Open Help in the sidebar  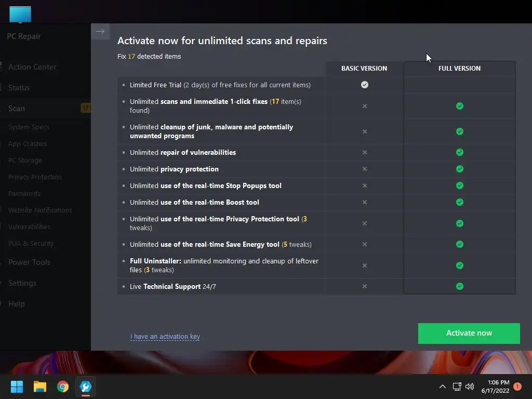pyautogui.click(x=16, y=303)
